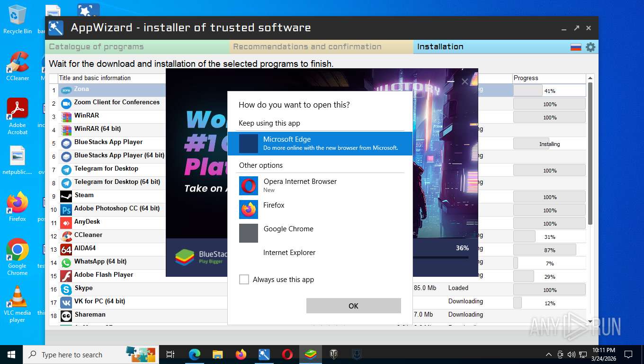Click the VK for PC row icon

pos(66,302)
